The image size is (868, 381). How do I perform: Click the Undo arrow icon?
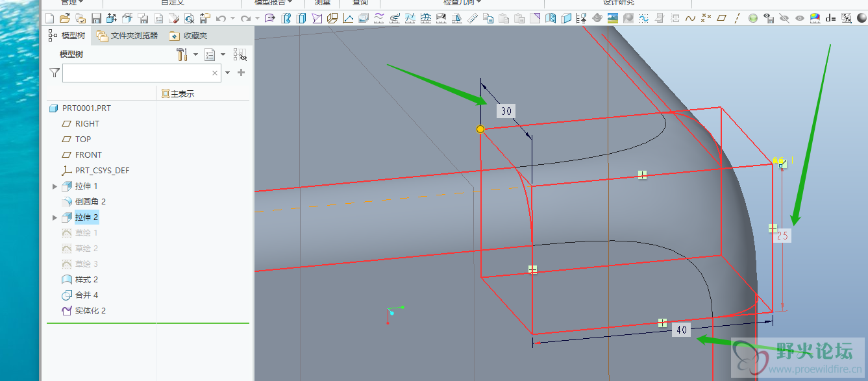pyautogui.click(x=221, y=18)
